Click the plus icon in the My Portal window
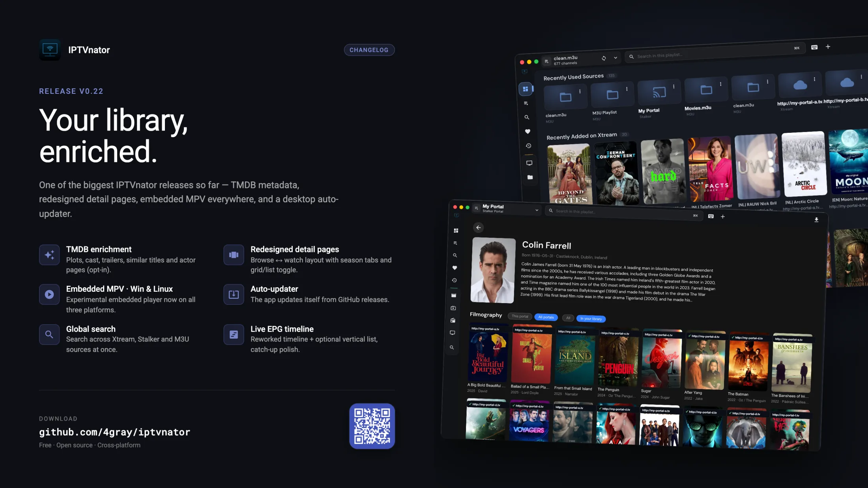 pyautogui.click(x=723, y=216)
